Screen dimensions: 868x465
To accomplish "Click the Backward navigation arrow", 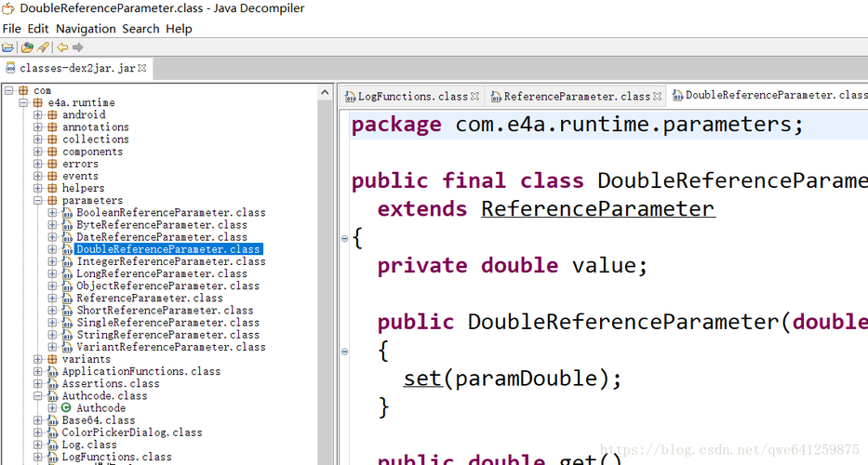I will coord(62,47).
